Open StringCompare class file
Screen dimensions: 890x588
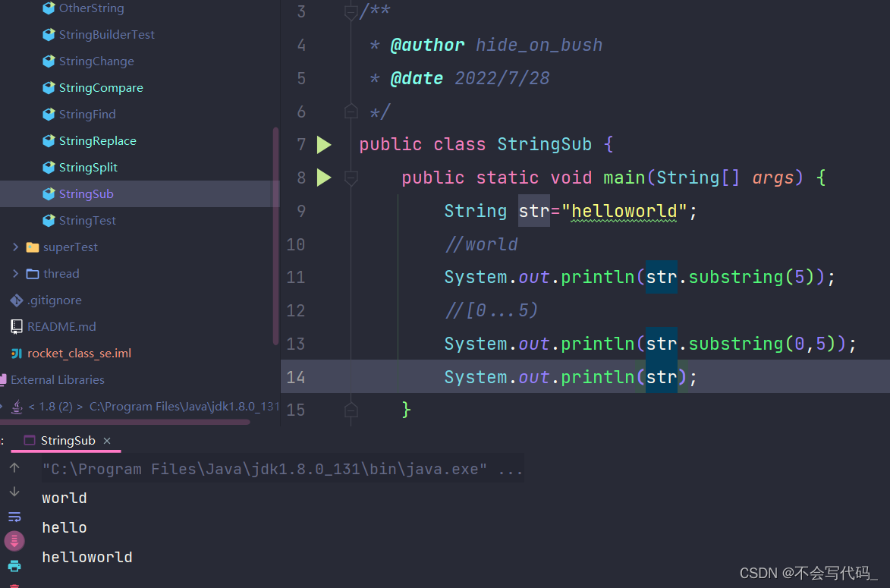click(101, 88)
